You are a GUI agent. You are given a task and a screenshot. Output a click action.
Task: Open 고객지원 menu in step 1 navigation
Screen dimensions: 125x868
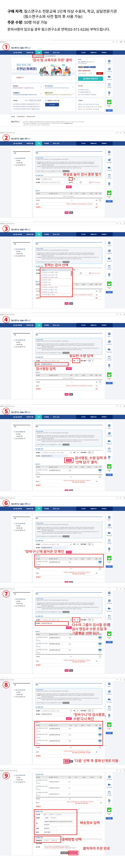[46, 52]
